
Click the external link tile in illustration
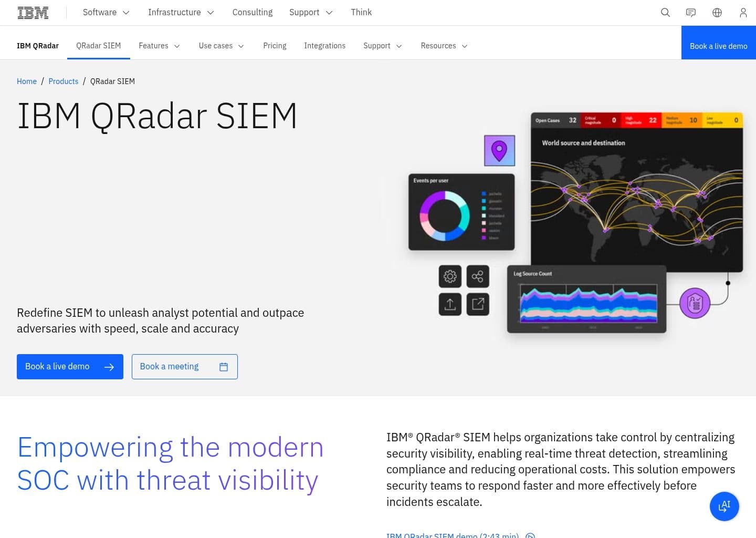point(478,304)
